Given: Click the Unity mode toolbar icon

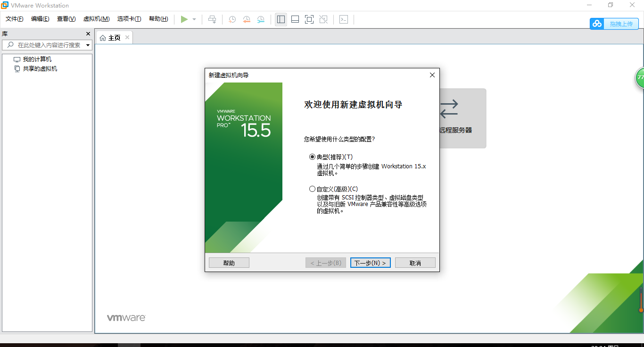Looking at the screenshot, I should tap(323, 19).
